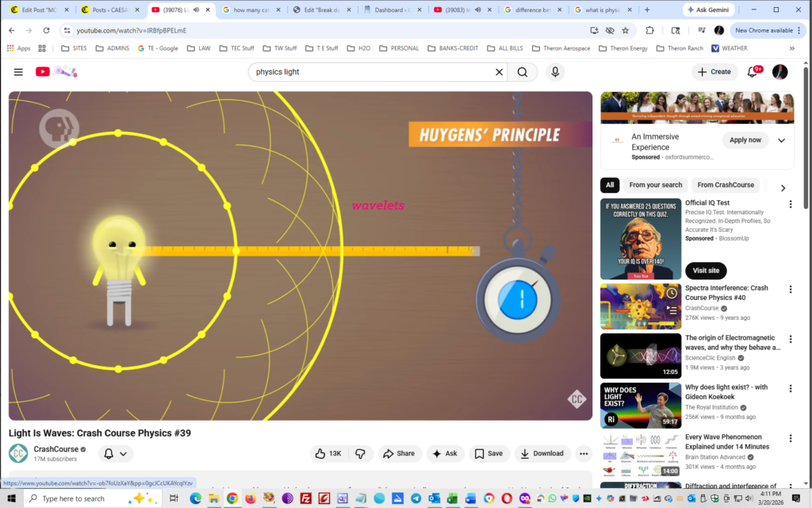Viewport: 812px width, 508px height.
Task: Open YouTube notifications bell
Action: [753, 71]
